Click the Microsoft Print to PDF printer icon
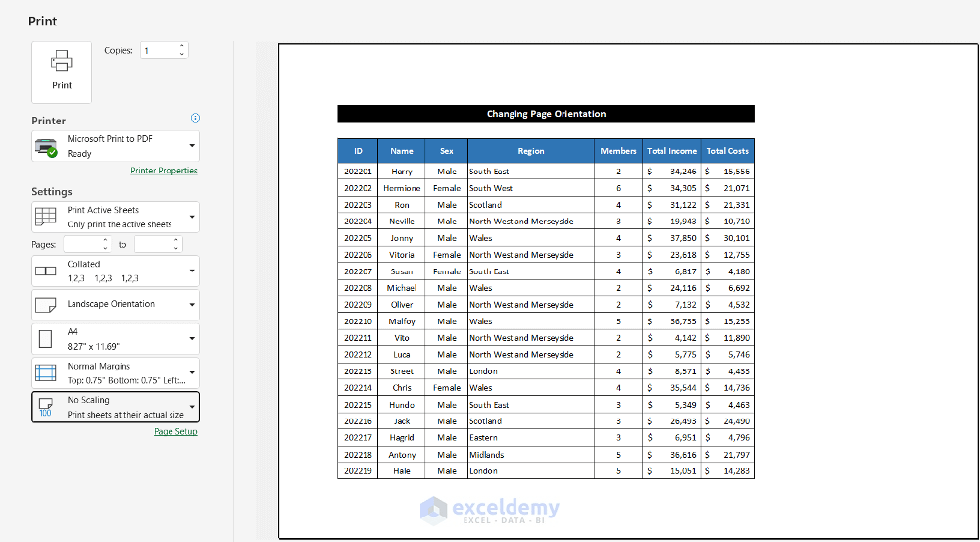Image resolution: width=980 pixels, height=542 pixels. 47,146
